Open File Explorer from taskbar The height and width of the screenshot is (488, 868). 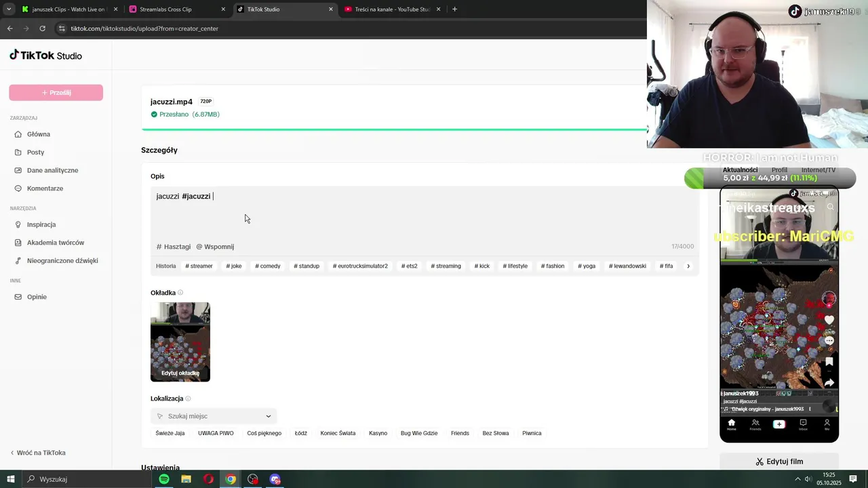[x=186, y=479]
